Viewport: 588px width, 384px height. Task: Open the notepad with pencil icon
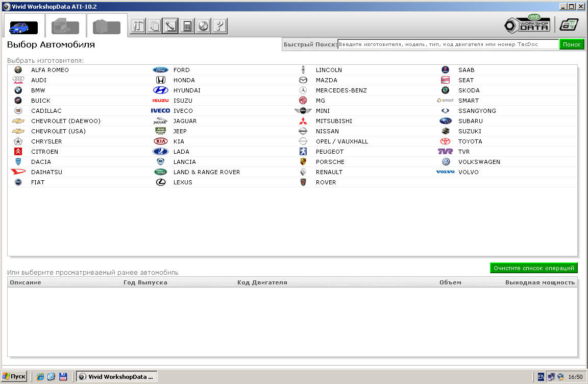[170, 26]
